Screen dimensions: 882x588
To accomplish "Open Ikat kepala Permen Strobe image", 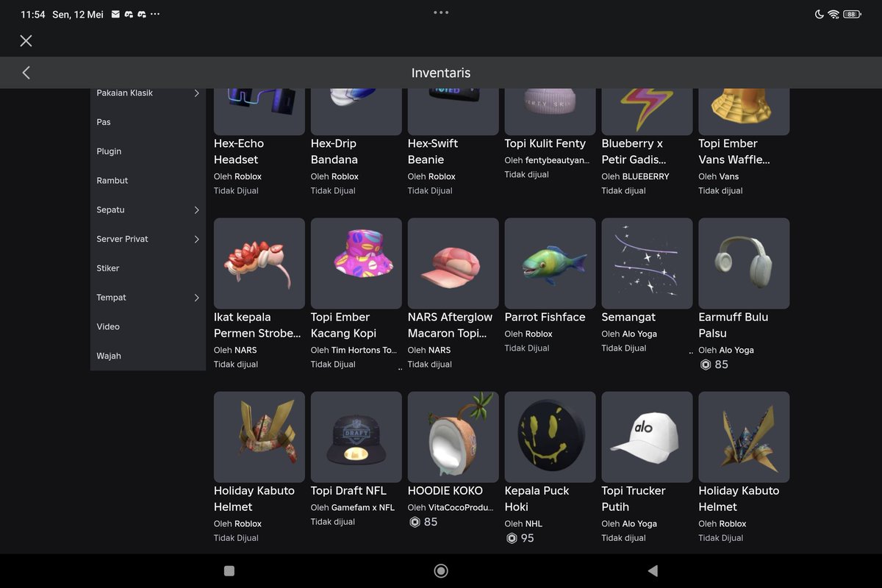I will tap(259, 263).
